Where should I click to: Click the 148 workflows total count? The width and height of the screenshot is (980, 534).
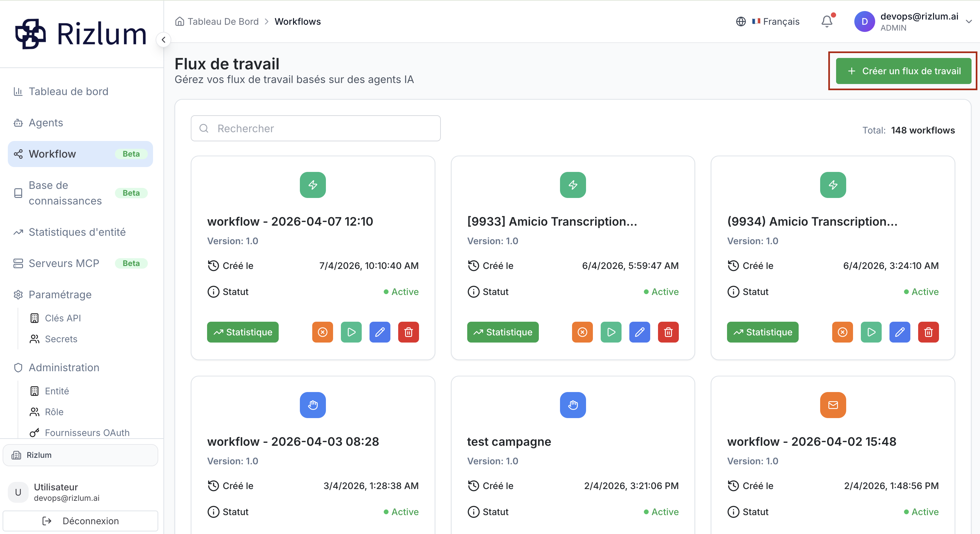923,131
